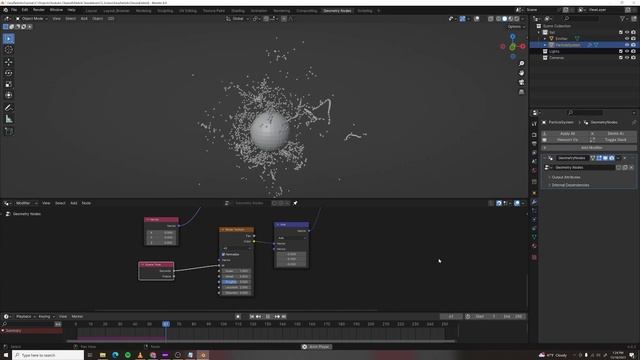Viewport: 640px width, 360px height.
Task: Toggle viewport visibility eye for ParticleSystem
Action: click(x=627, y=45)
